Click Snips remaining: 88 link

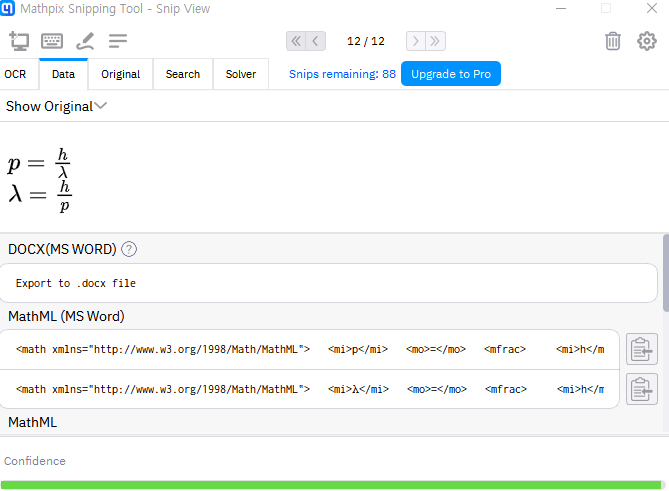[342, 74]
